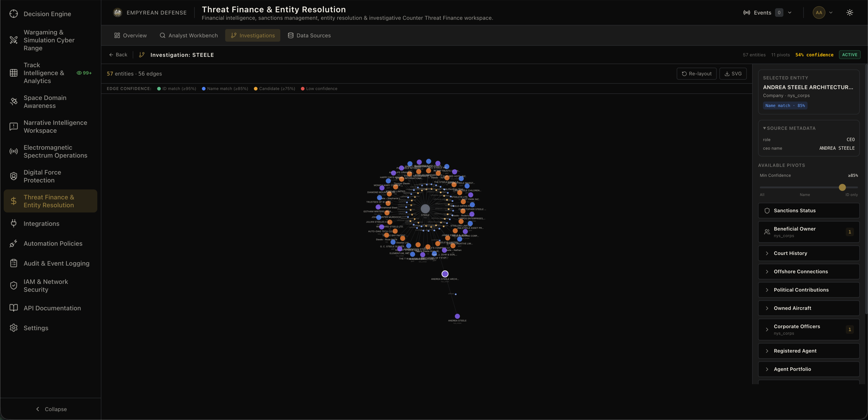Open the Data Sources tab
The height and width of the screenshot is (420, 868).
309,36
